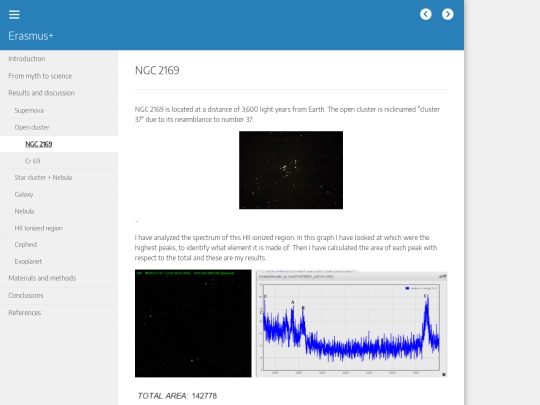
Task: Click the Erasmus+ title
Action: (x=31, y=36)
